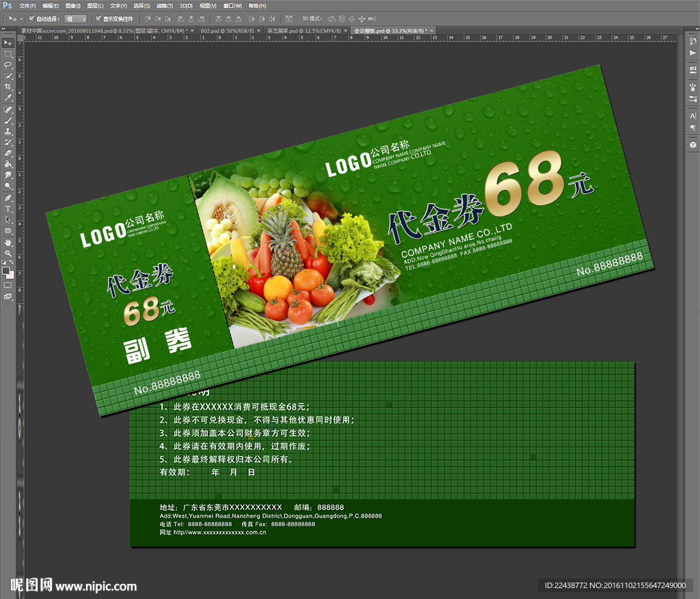Select the Crop tool
This screenshot has width=700, height=599.
pyautogui.click(x=8, y=87)
